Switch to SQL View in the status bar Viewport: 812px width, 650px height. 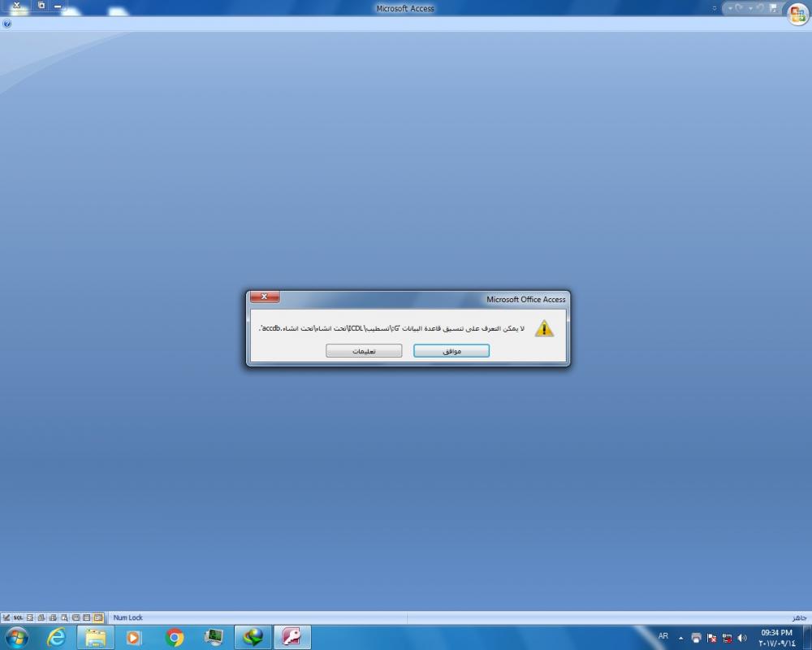pyautogui.click(x=18, y=617)
